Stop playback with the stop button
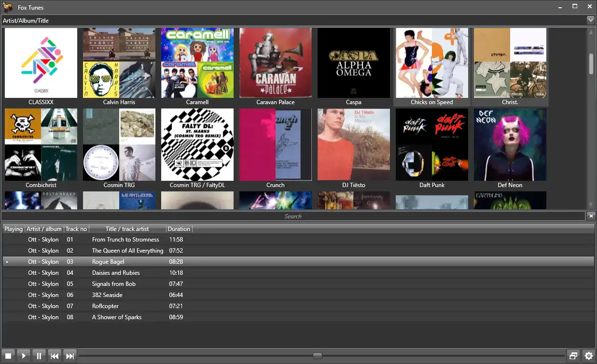Image resolution: width=597 pixels, height=364 pixels. [8, 356]
